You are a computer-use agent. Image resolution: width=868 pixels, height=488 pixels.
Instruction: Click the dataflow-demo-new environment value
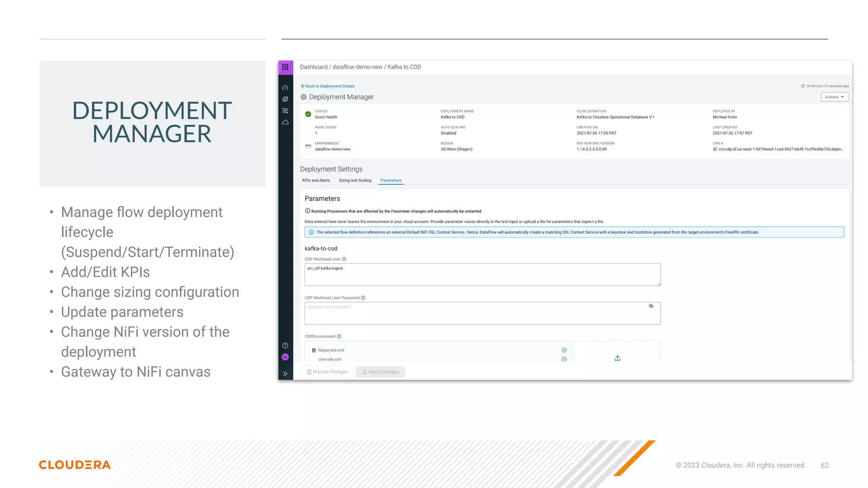(x=333, y=149)
